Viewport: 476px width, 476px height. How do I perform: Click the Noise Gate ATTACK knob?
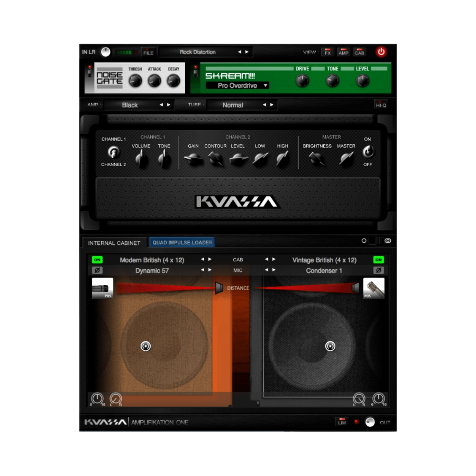pyautogui.click(x=154, y=81)
